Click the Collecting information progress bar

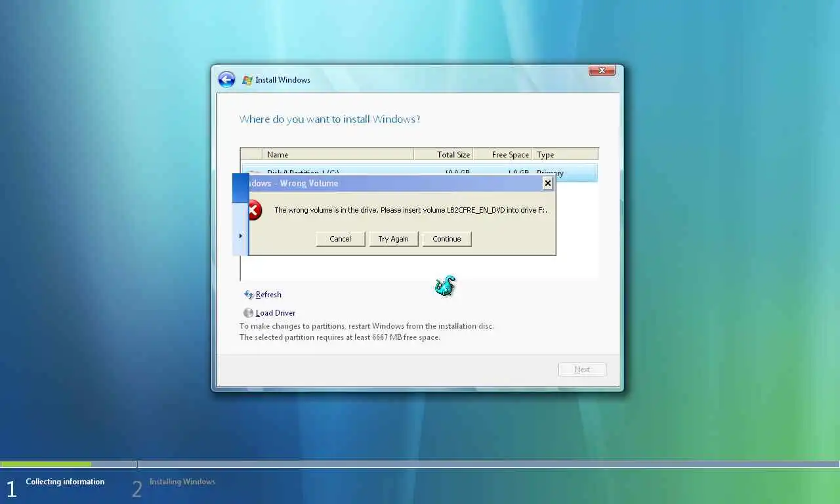(68, 464)
